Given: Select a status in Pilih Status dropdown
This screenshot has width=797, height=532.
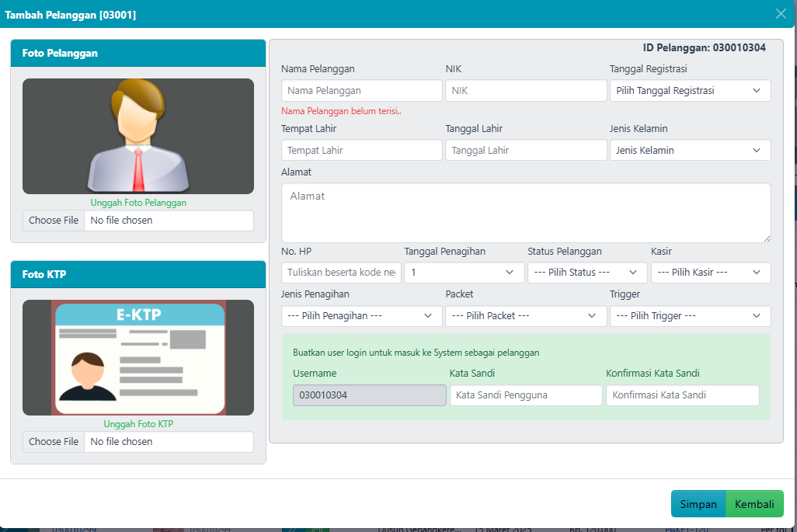Looking at the screenshot, I should click(x=587, y=273).
